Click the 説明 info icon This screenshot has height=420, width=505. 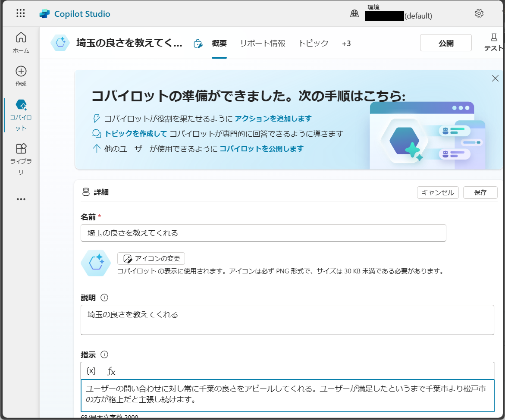pyautogui.click(x=104, y=297)
